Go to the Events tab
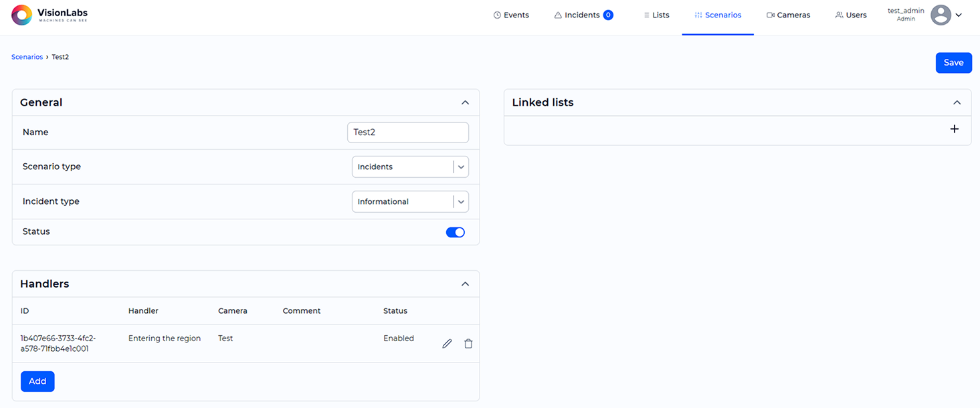This screenshot has height=408, width=980. 511,15
